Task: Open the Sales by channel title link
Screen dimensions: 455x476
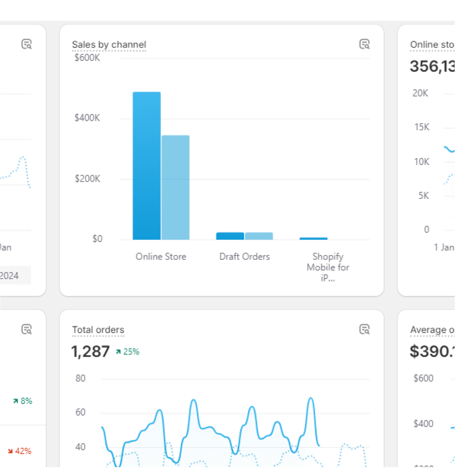Action: point(109,45)
